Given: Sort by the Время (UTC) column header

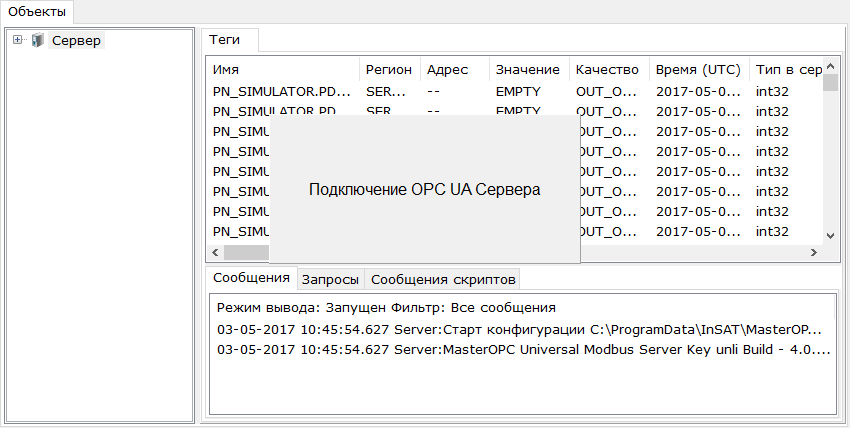Looking at the screenshot, I should pyautogui.click(x=699, y=70).
